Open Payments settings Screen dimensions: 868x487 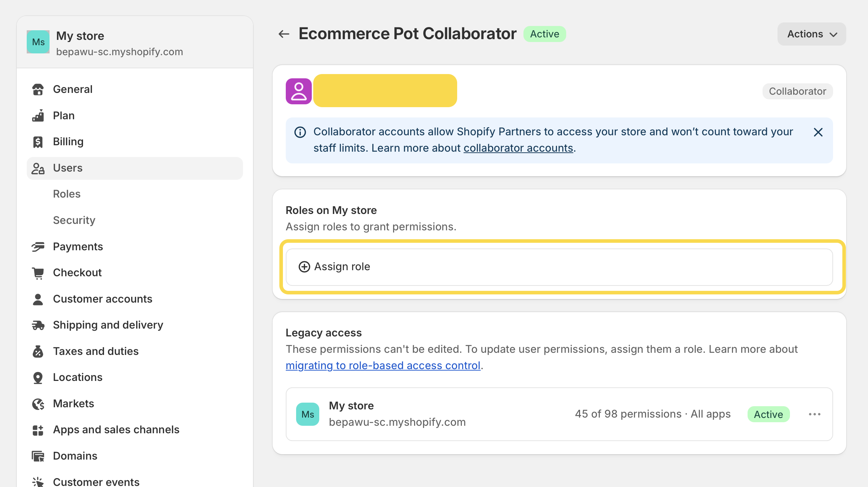(135, 247)
